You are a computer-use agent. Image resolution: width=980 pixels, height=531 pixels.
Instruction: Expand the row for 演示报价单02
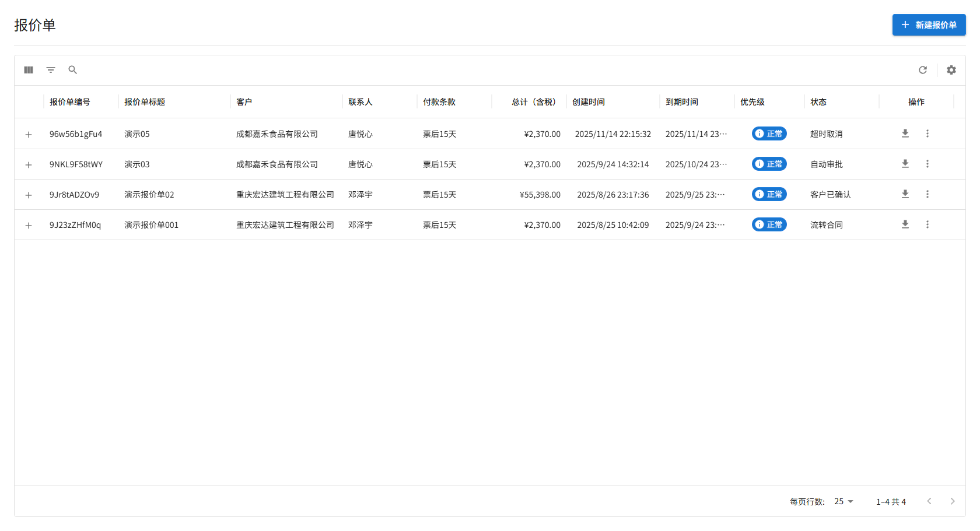[28, 194]
